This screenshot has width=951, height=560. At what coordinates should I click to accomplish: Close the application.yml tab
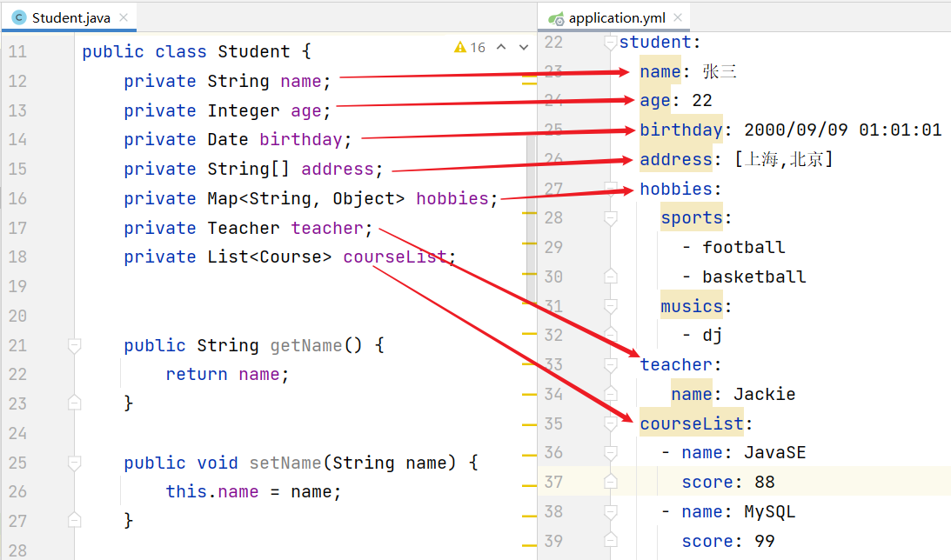tap(678, 17)
